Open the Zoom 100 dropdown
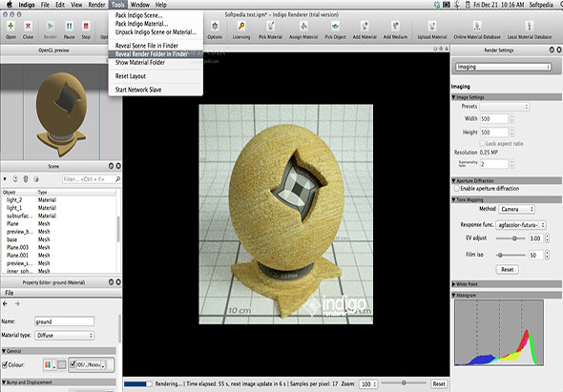The width and height of the screenshot is (563, 392). (x=368, y=384)
